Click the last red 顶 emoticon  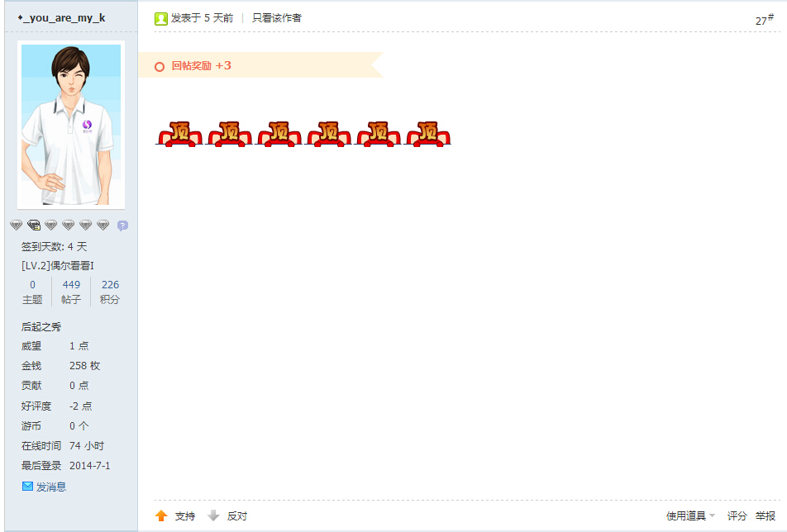click(427, 134)
